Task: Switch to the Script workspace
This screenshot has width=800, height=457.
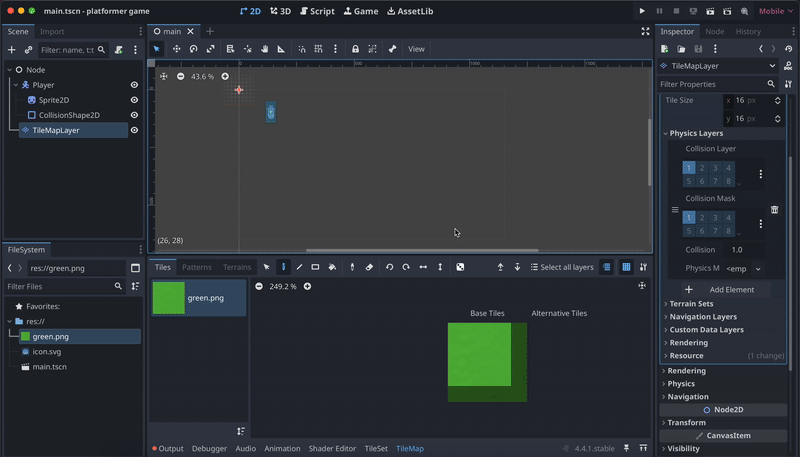Action: point(316,11)
